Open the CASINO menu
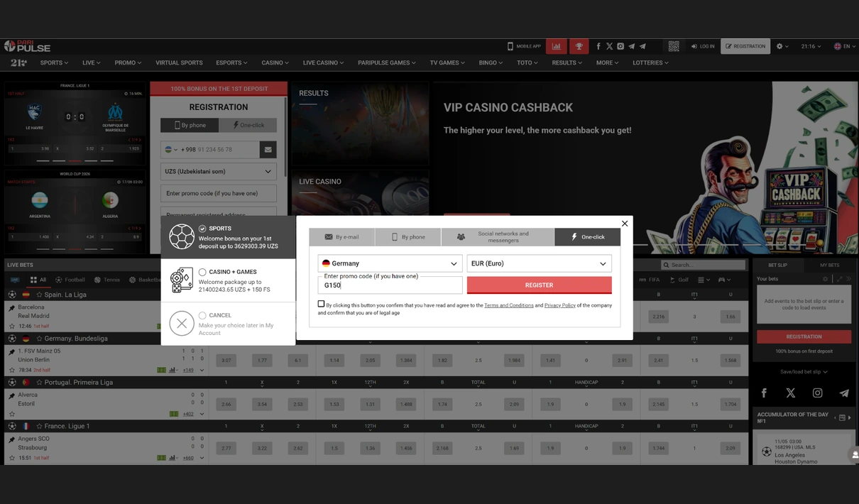 (275, 62)
